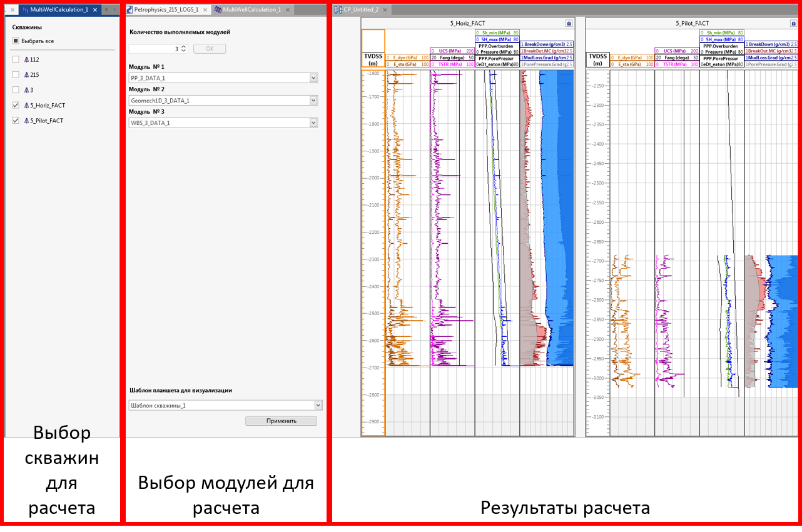The image size is (802, 532).
Task: Select Sh_min (MPa) curve header in 5_Pilot_FACT
Action: pyautogui.click(x=722, y=33)
